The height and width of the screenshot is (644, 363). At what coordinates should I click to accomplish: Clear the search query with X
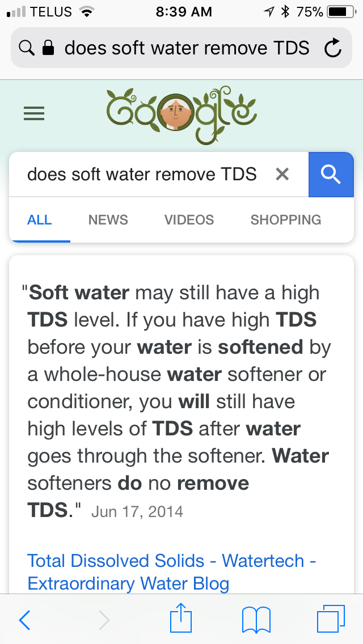pyautogui.click(x=282, y=174)
